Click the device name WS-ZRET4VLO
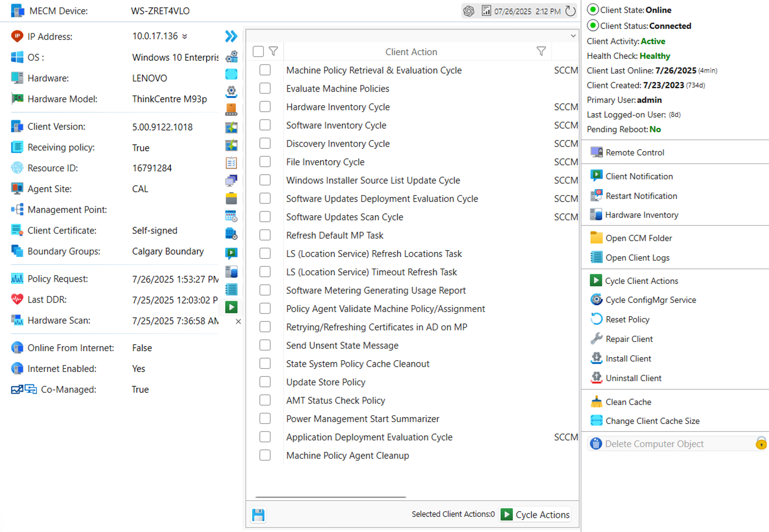The width and height of the screenshot is (769, 532). [160, 11]
